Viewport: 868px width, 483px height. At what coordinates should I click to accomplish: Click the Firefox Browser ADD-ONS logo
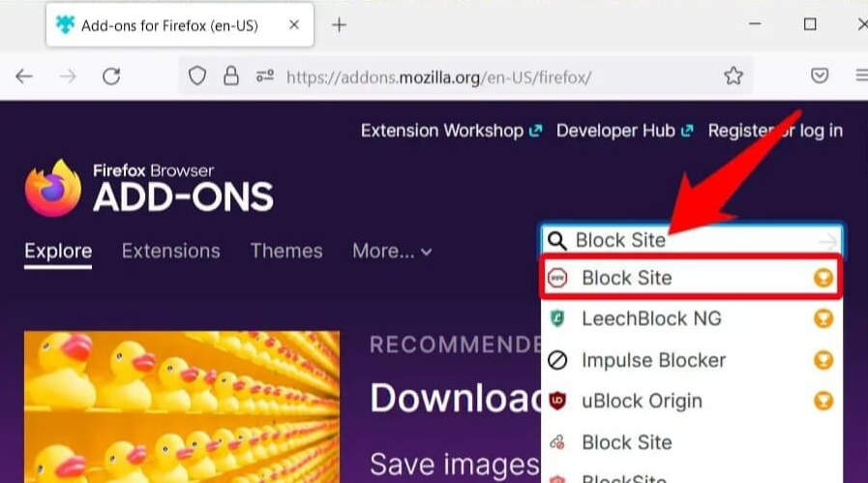coord(149,188)
